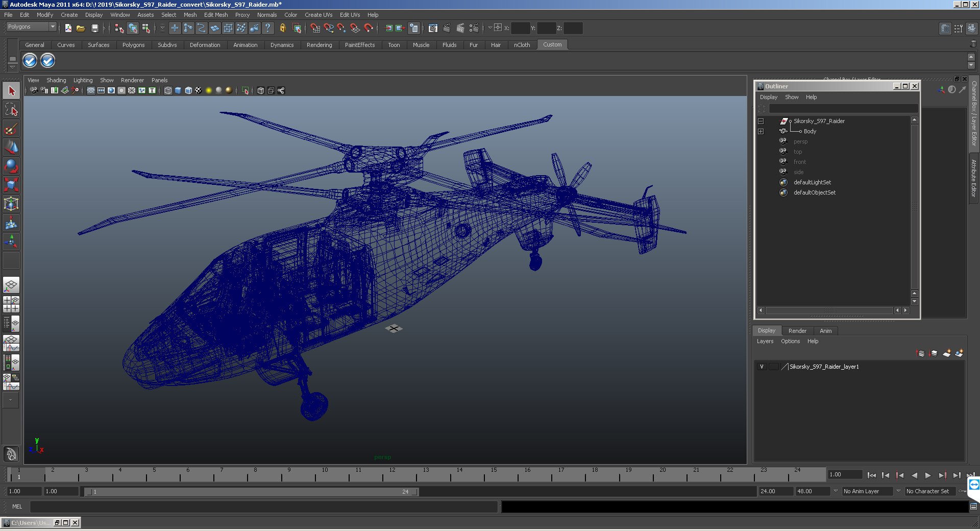This screenshot has width=980, height=531.
Task: Select the Universal Manipulator tool
Action: coord(11,204)
